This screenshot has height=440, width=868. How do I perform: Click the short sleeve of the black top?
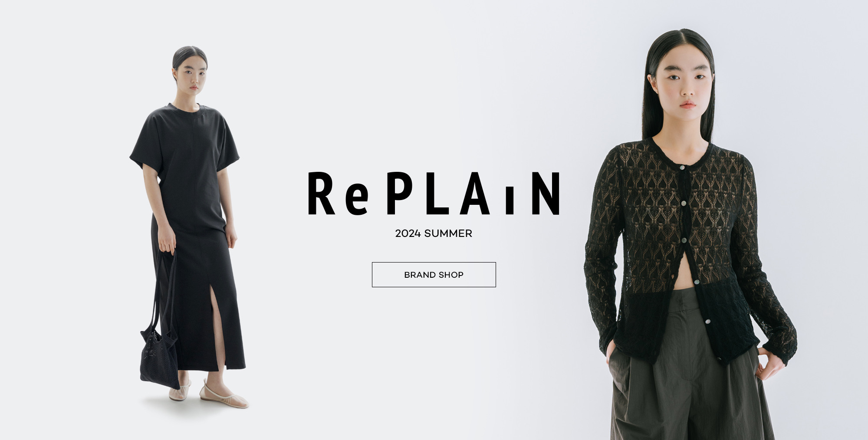point(145,145)
